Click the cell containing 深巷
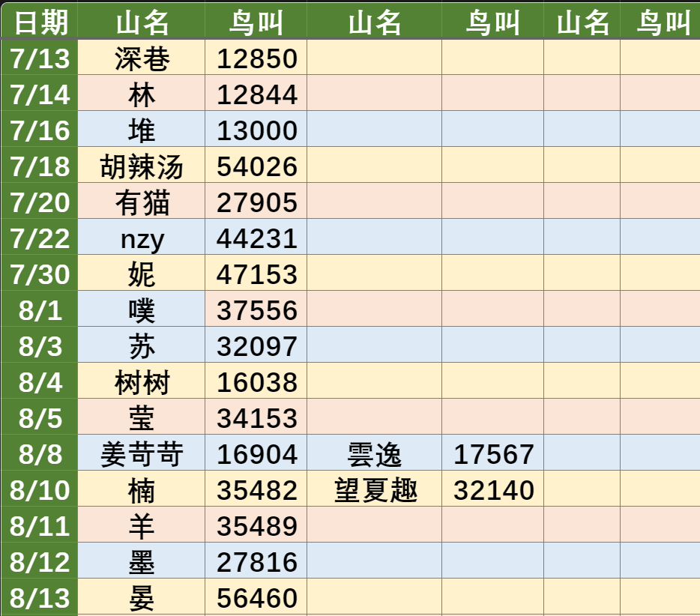This screenshot has width=700, height=616. coord(142,58)
